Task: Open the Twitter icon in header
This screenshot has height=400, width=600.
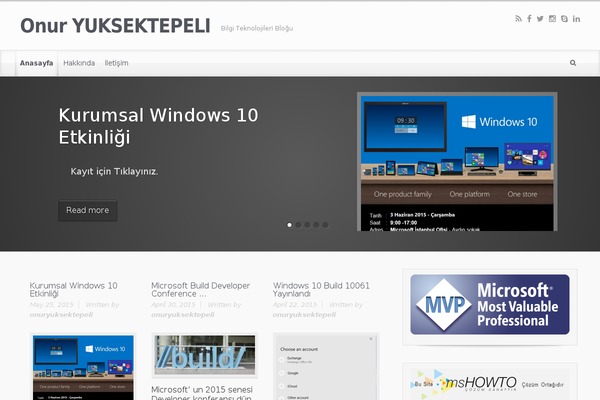Action: tap(540, 18)
